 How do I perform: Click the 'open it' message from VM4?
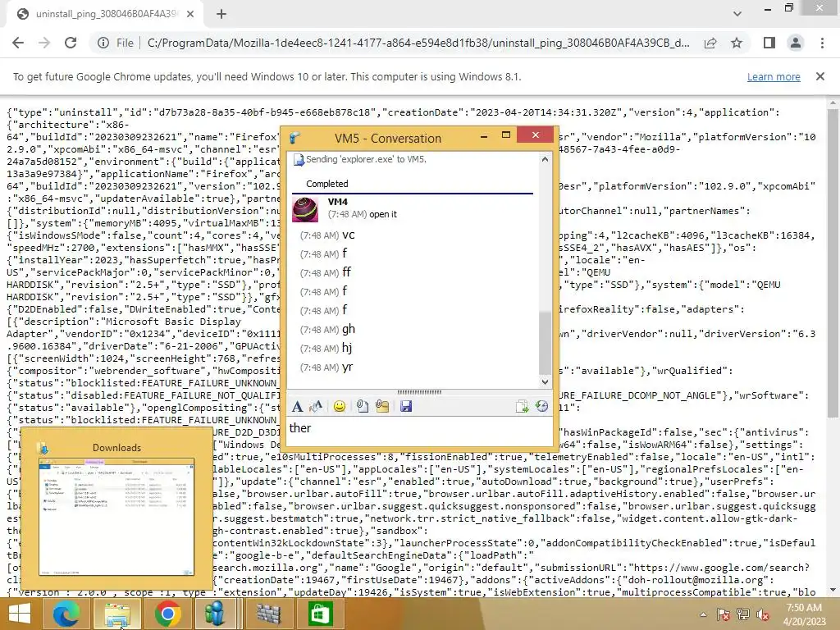[383, 214]
